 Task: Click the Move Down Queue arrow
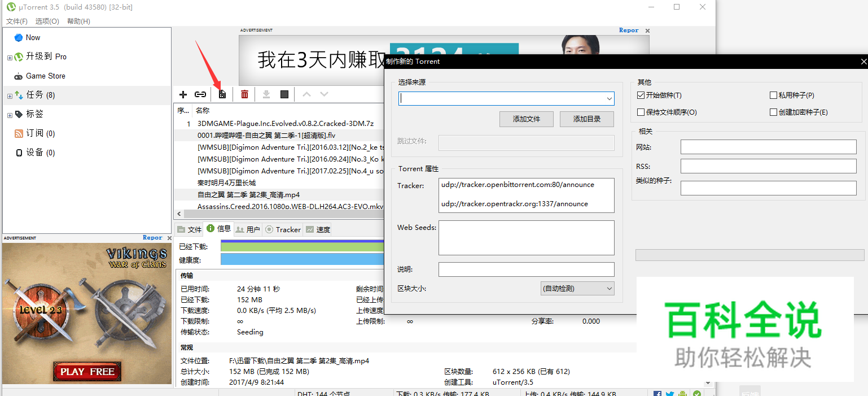(x=324, y=94)
